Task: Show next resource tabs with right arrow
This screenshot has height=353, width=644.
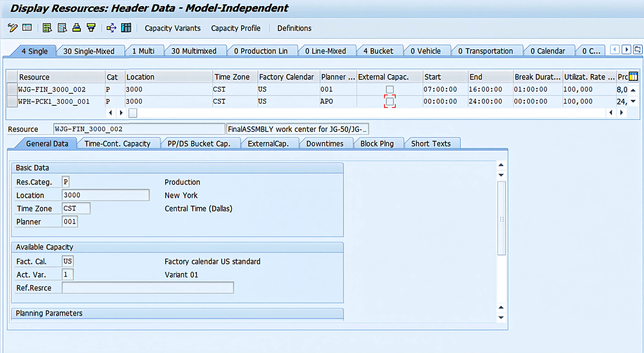Action: (x=627, y=49)
